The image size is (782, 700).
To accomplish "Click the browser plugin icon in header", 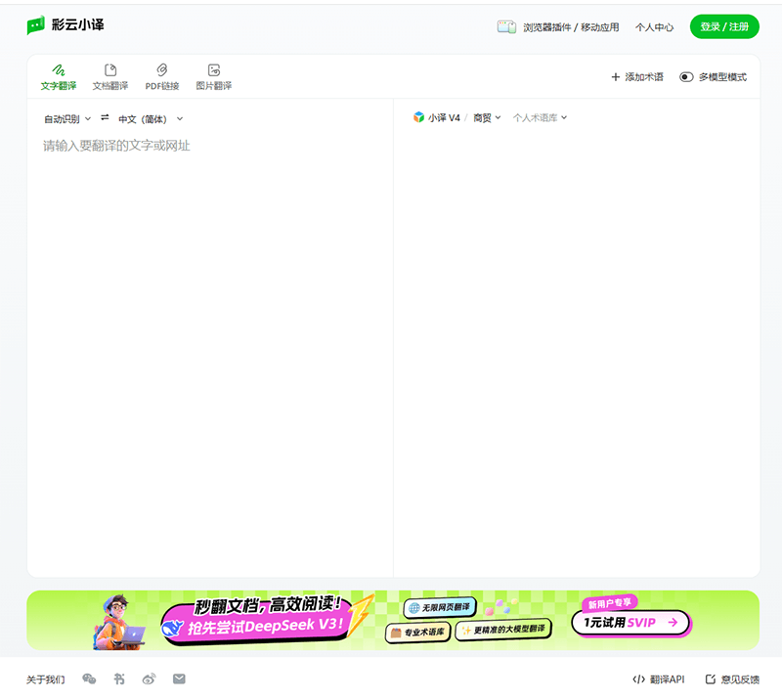I will (505, 27).
